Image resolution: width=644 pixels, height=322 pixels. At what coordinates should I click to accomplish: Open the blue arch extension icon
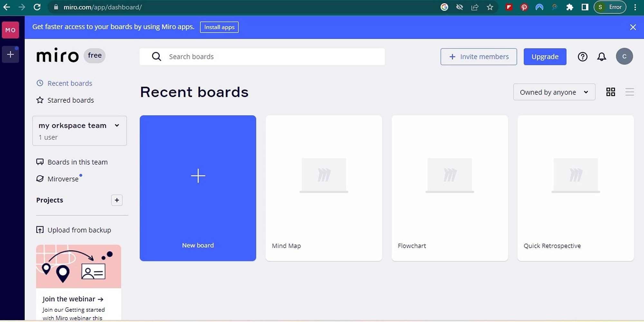(x=539, y=7)
